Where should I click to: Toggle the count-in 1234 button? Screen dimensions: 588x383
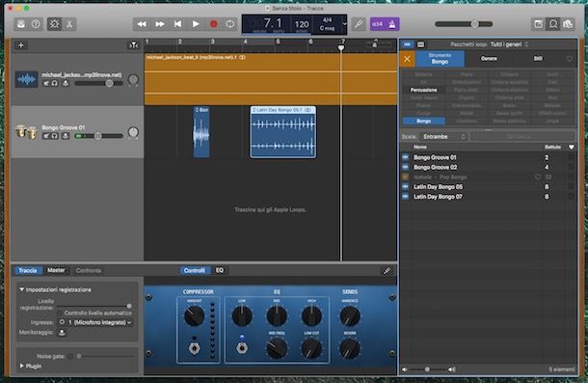coord(377,24)
